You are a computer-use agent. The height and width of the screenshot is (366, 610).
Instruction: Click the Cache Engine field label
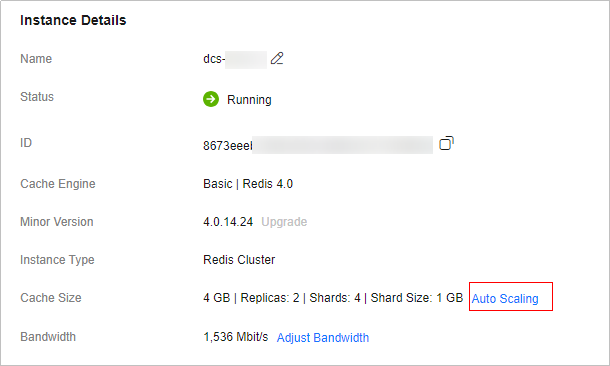(58, 184)
